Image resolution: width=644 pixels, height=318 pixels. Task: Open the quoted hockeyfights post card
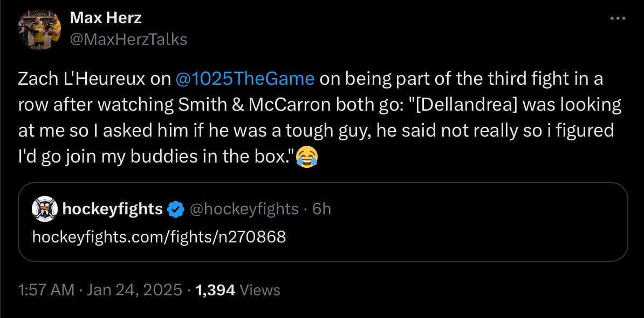coord(431,238)
